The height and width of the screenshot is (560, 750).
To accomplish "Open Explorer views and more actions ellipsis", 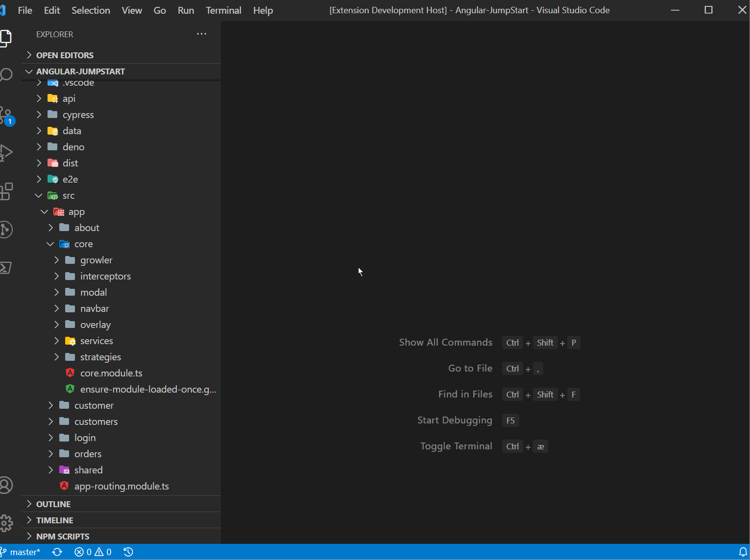I will click(x=201, y=34).
